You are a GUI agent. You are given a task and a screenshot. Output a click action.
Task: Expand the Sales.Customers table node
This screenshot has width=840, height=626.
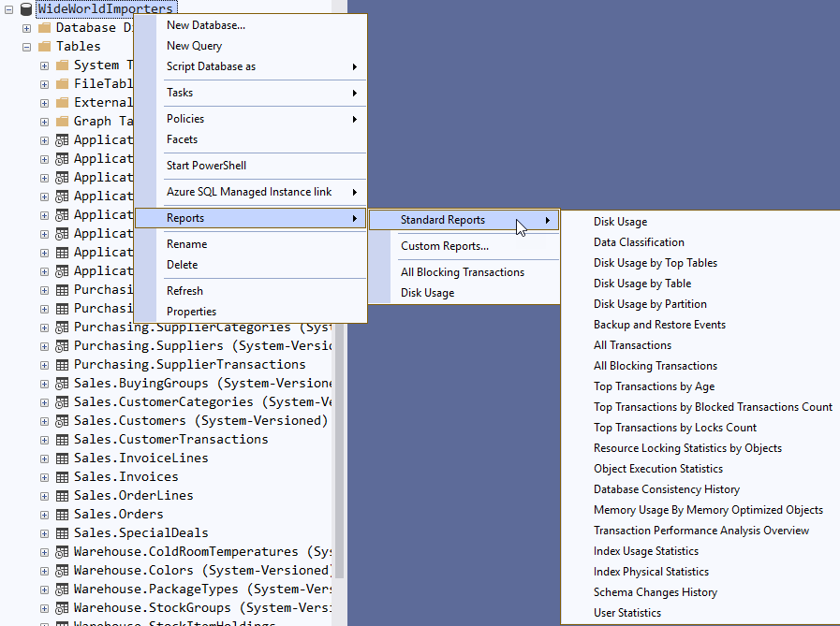pos(44,422)
